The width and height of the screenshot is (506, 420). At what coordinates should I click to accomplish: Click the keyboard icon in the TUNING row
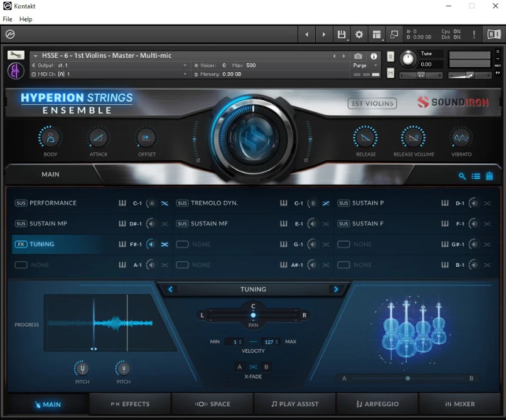(122, 244)
